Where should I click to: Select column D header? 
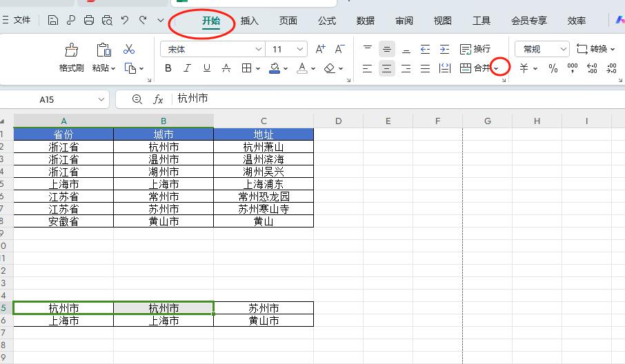click(339, 121)
